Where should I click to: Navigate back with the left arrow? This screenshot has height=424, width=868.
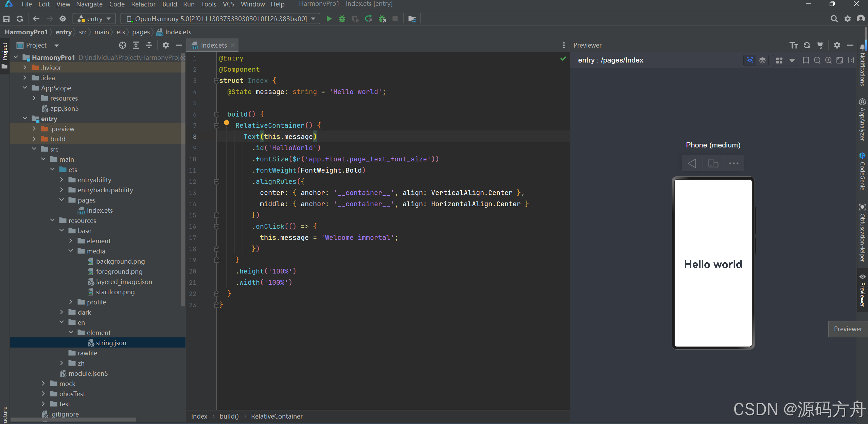[x=36, y=19]
